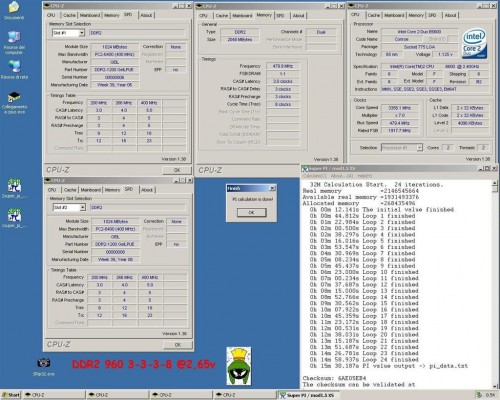Click the system tray icon near the clock
500x400 pixels.
479,395
